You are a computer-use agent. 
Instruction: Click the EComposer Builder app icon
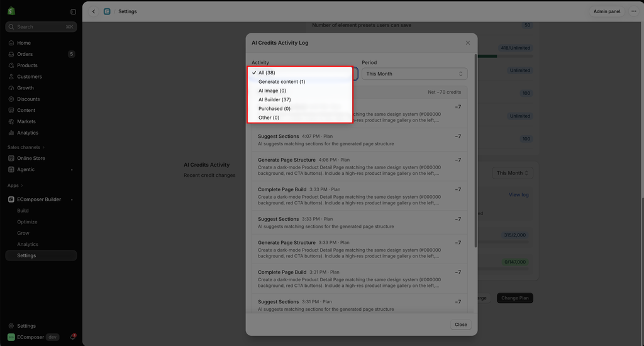point(11,199)
